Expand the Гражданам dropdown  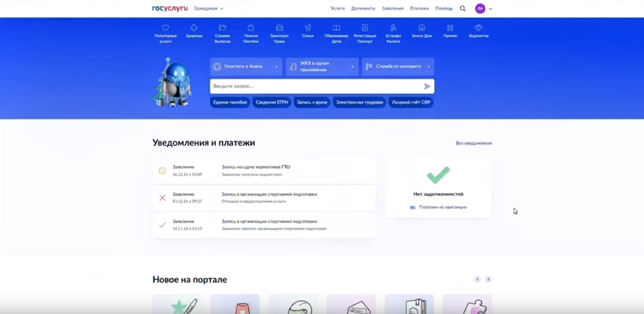[x=209, y=9]
